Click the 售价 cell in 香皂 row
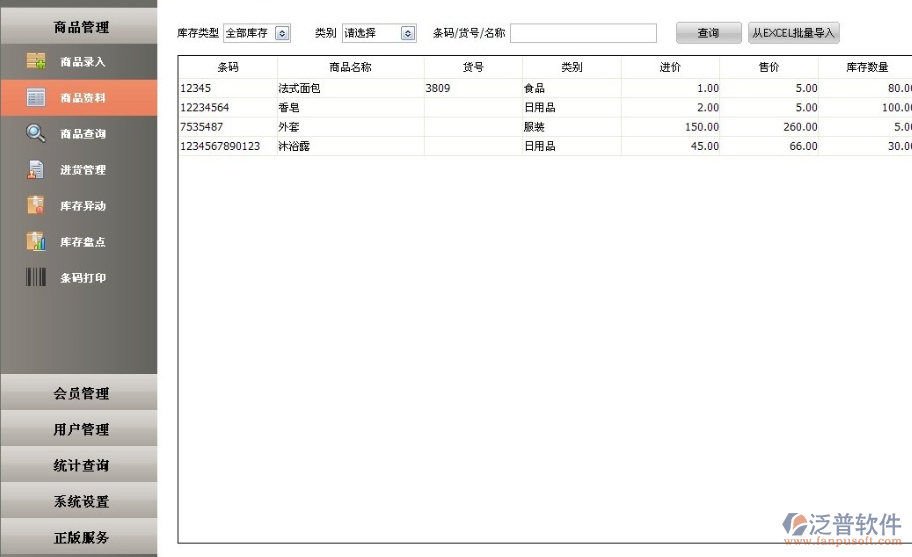The height and width of the screenshot is (557, 912). [x=769, y=107]
